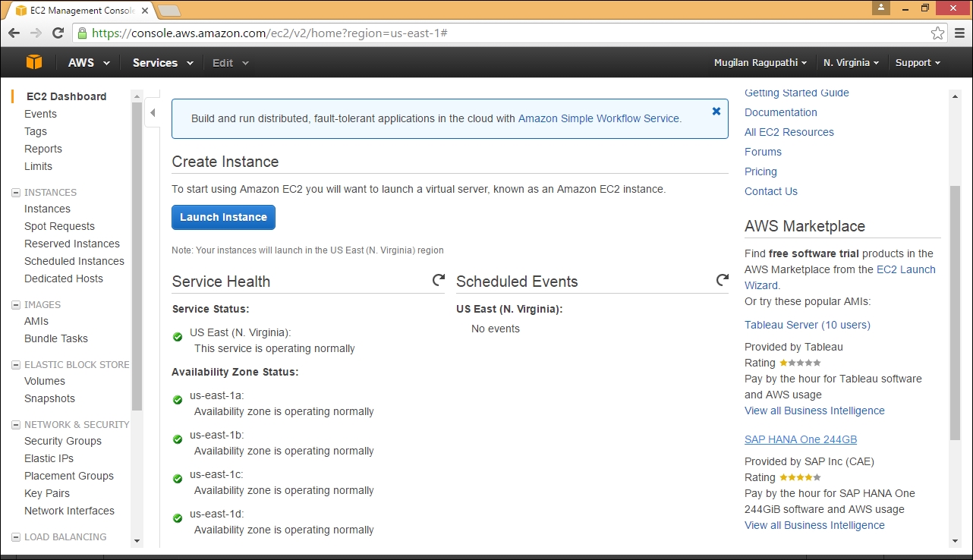973x560 pixels.
Task: Open the Documentation link
Action: click(781, 112)
